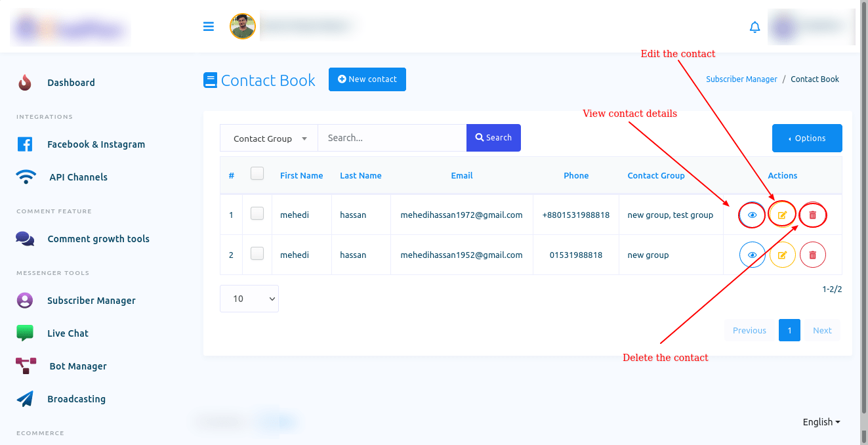The height and width of the screenshot is (445, 868).
Task: Delete the first contact row
Action: (813, 215)
